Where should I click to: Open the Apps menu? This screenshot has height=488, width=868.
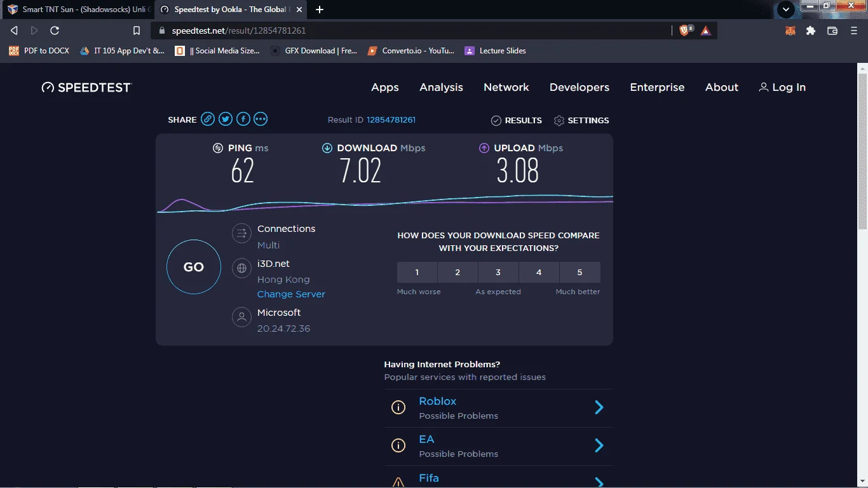click(x=385, y=88)
